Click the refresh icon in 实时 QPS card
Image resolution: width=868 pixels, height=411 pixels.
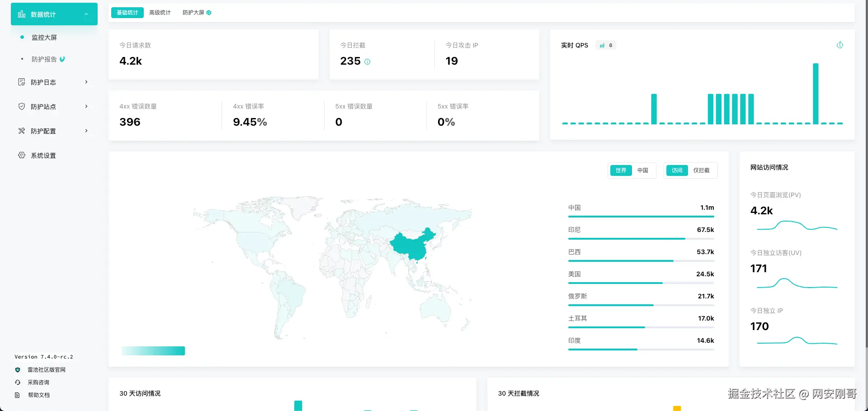840,45
